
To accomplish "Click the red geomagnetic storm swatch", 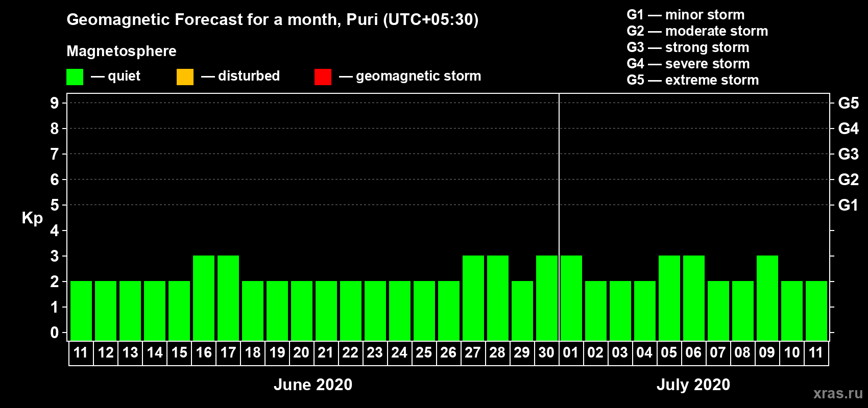I will pyautogui.click(x=323, y=77).
